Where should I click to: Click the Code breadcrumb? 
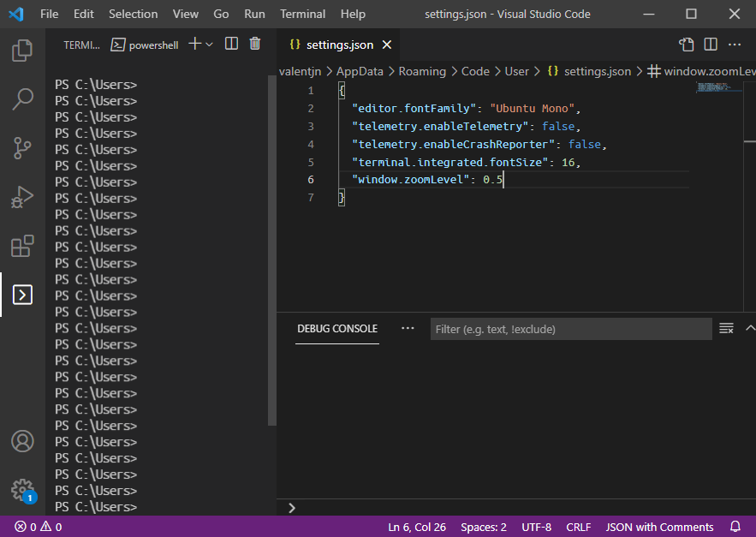pyautogui.click(x=475, y=71)
